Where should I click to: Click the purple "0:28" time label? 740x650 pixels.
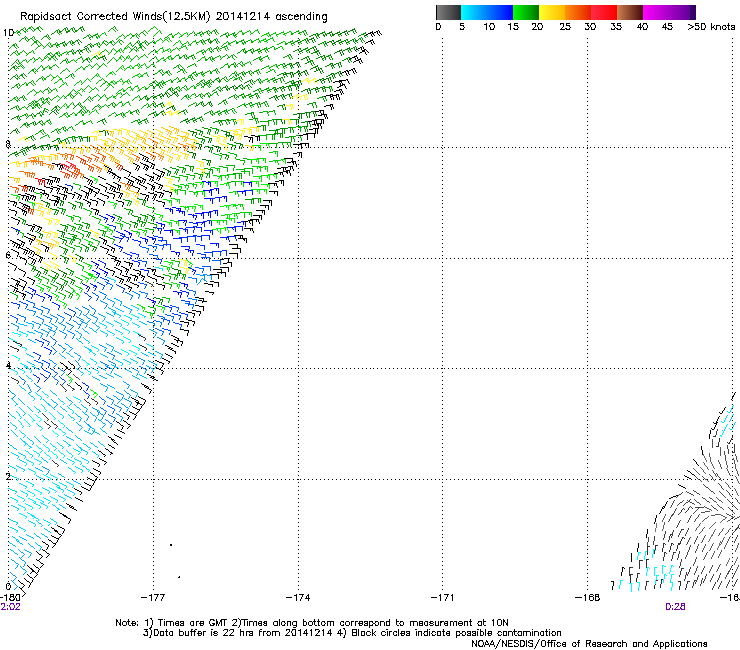(675, 607)
